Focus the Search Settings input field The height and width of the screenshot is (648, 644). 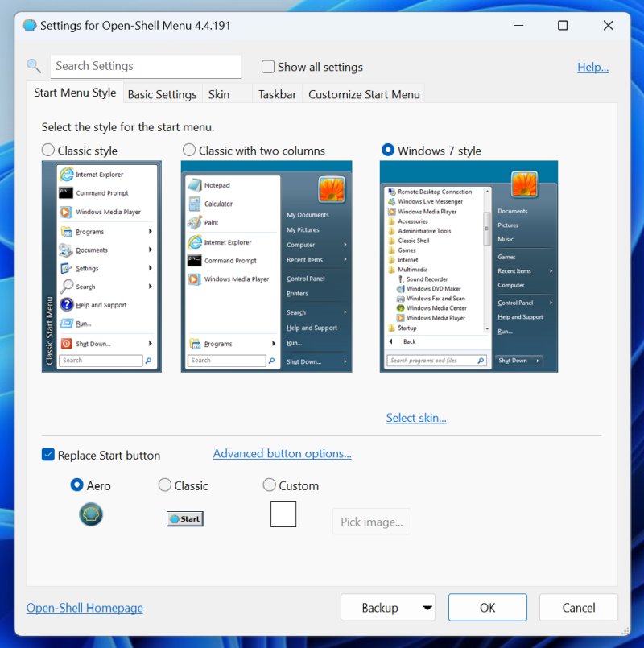146,66
